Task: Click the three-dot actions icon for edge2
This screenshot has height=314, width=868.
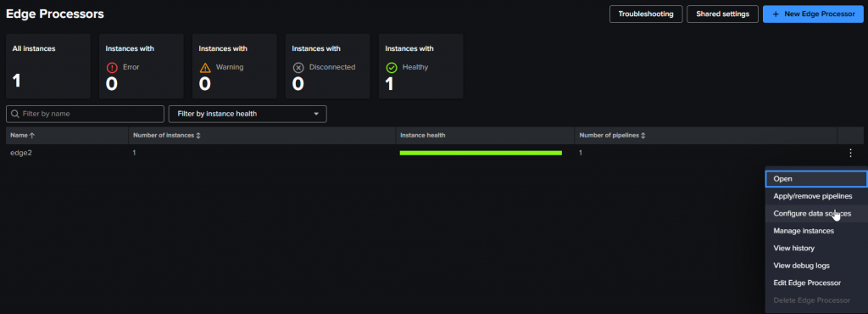Action: pos(850,153)
